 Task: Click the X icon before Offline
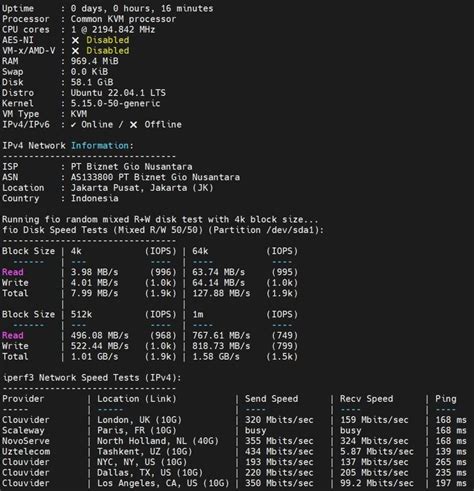[133, 125]
